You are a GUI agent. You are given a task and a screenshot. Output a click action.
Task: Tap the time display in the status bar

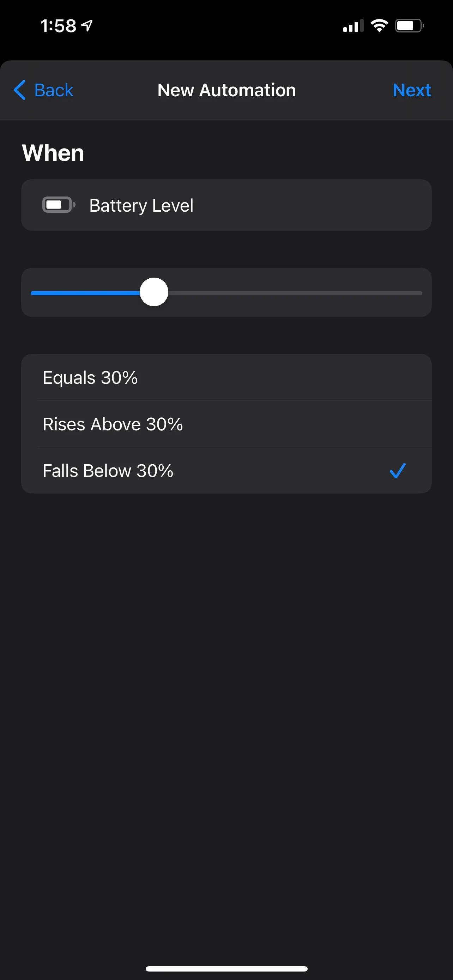click(59, 25)
